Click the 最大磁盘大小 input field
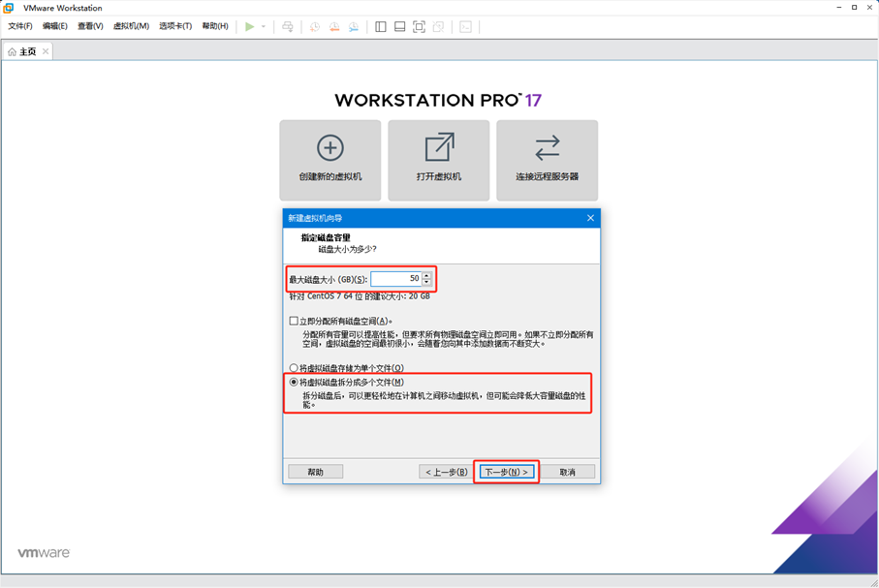 395,279
